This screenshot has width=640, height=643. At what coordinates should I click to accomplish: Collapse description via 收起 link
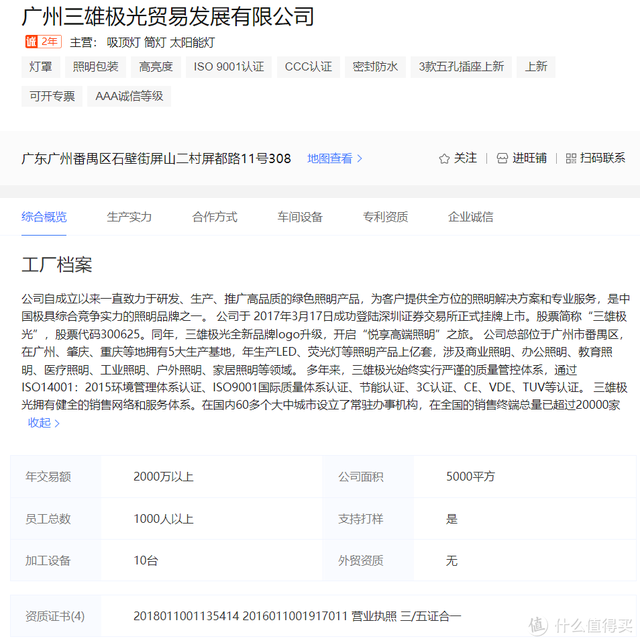point(43,423)
